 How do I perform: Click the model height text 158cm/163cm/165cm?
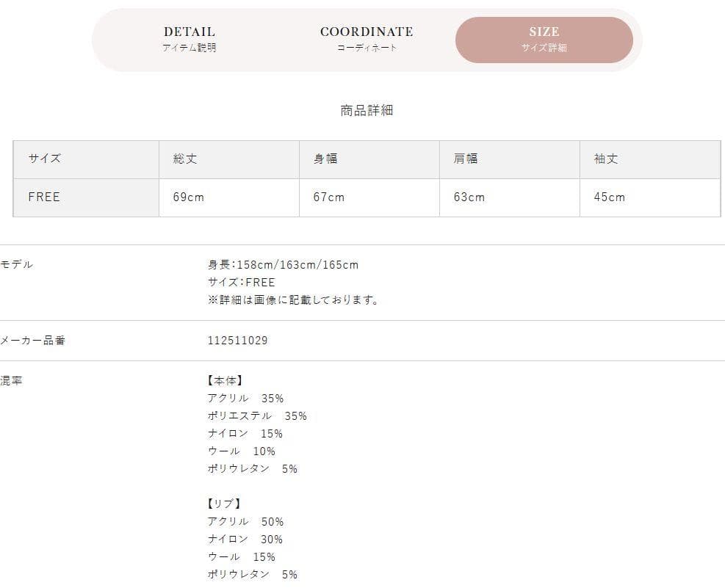(x=283, y=264)
